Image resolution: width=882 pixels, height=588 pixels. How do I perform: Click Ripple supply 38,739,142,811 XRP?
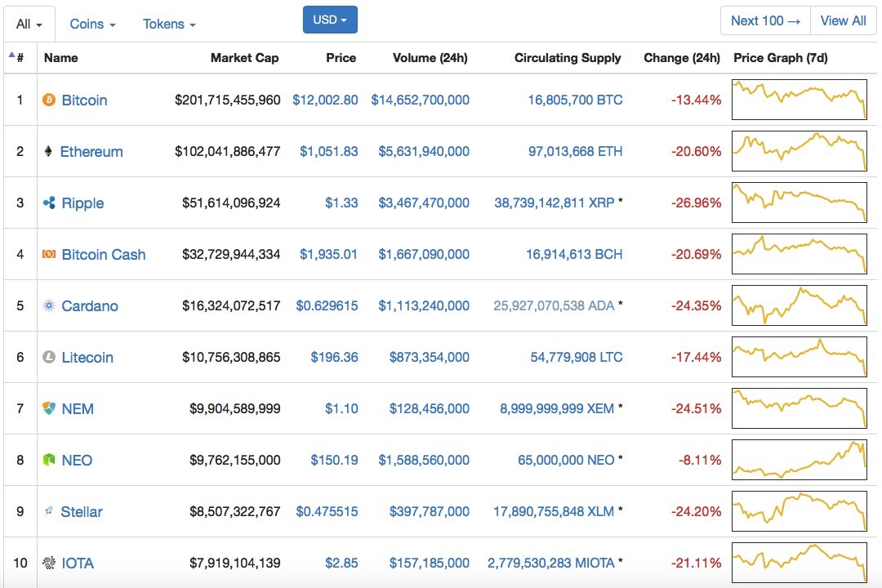click(x=554, y=203)
